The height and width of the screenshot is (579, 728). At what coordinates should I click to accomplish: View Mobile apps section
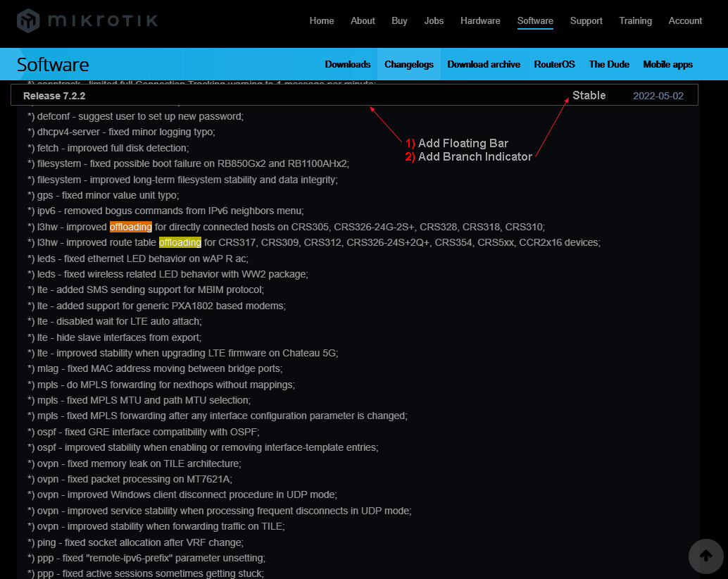pos(667,64)
